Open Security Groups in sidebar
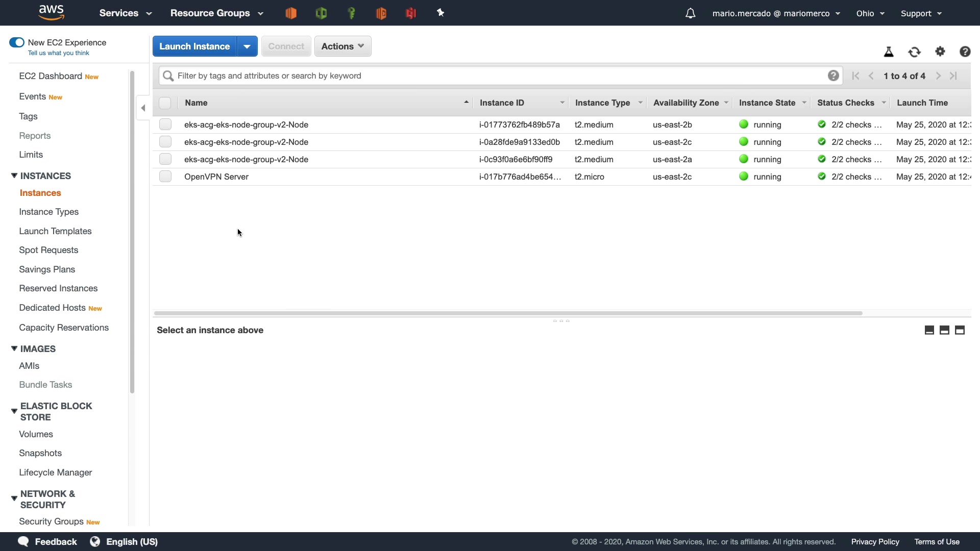 click(51, 521)
